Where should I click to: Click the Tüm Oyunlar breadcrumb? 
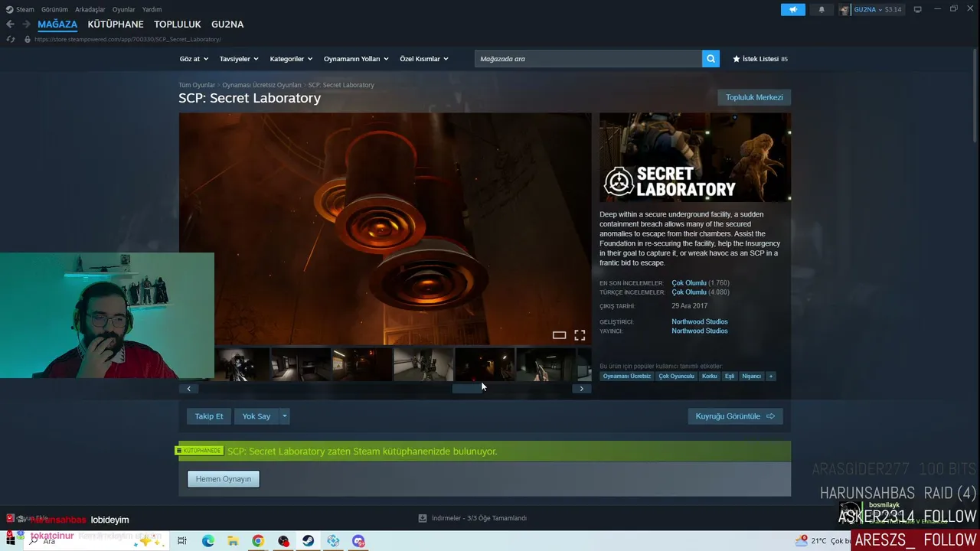coord(197,85)
